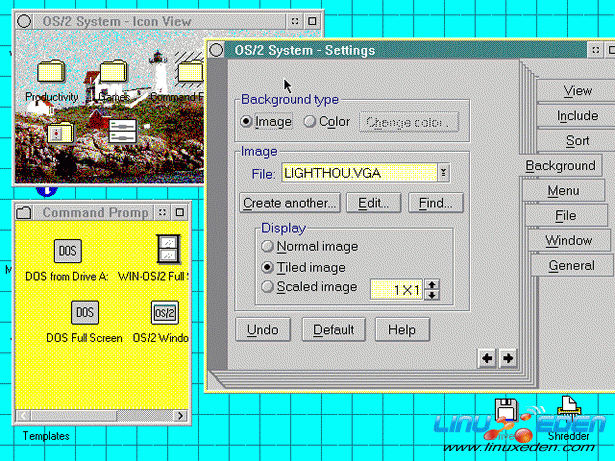Click the Find image button
Screen dimensions: 615x461
(436, 203)
